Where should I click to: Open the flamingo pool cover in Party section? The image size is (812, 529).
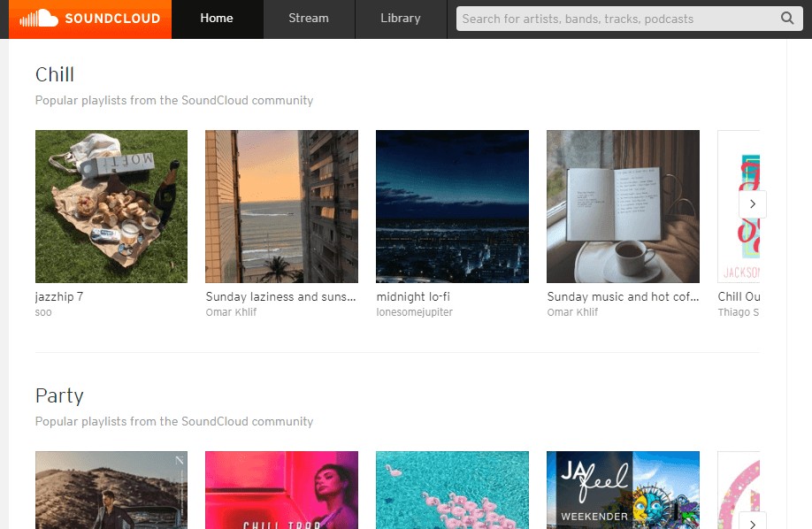pos(452,491)
